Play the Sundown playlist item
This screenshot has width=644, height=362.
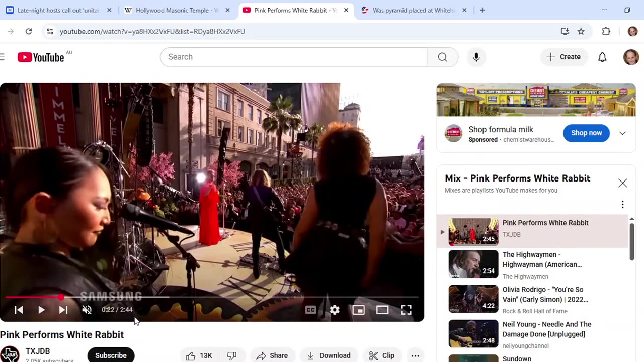click(532, 358)
